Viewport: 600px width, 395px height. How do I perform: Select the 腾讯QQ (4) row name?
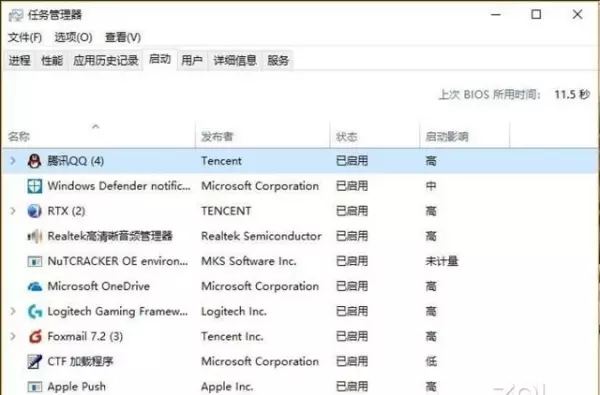pos(76,161)
